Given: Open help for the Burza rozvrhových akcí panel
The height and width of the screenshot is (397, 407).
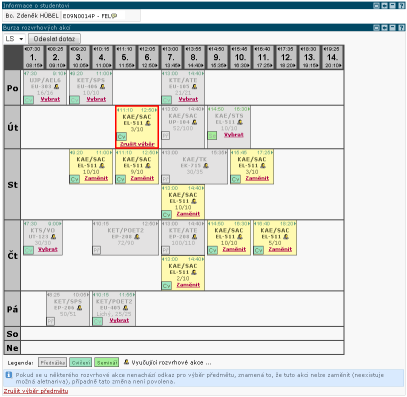Looking at the screenshot, I should (x=401, y=28).
